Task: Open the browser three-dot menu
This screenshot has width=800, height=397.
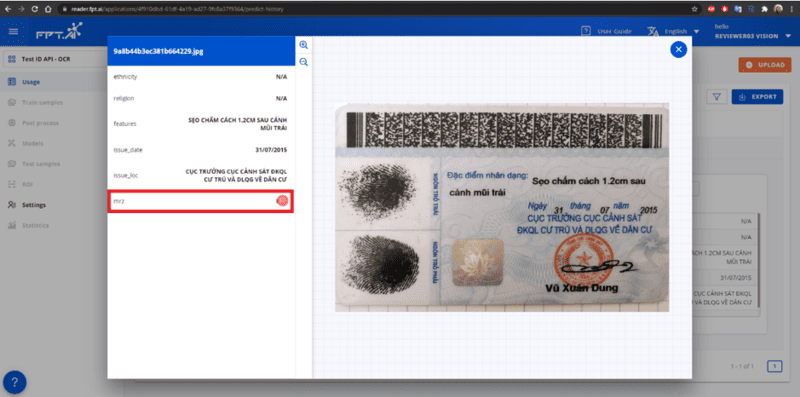Action: coord(791,9)
